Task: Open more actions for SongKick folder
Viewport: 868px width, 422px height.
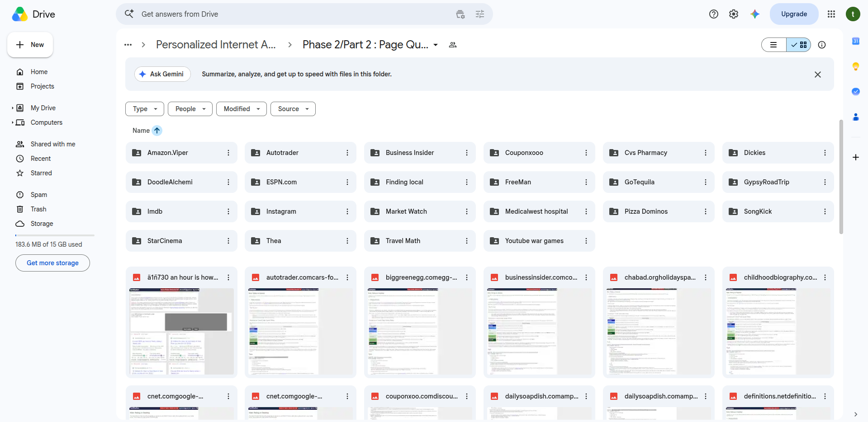Action: (x=825, y=211)
